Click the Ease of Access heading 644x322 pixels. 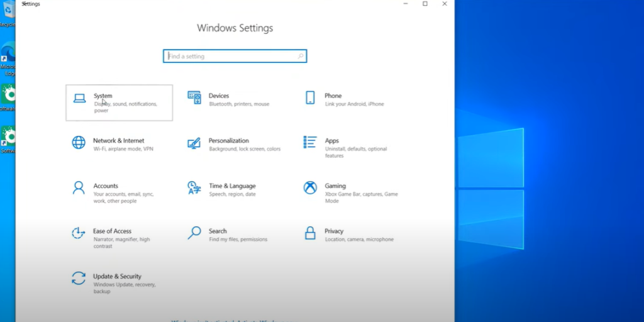(x=112, y=231)
